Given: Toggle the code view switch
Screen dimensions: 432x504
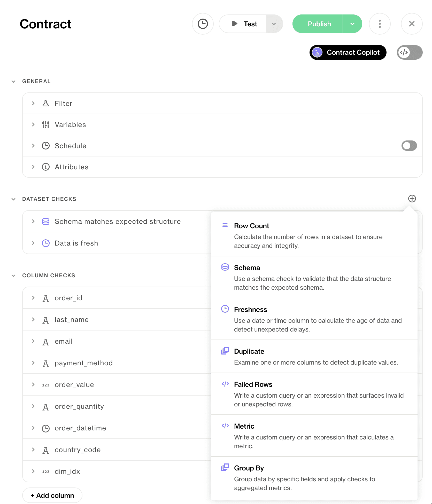Looking at the screenshot, I should (x=410, y=52).
